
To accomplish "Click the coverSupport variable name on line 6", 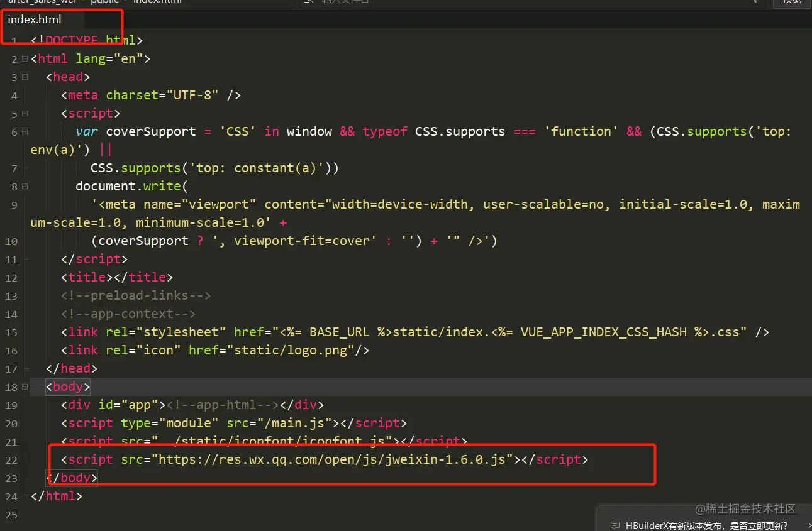I will pyautogui.click(x=151, y=132).
